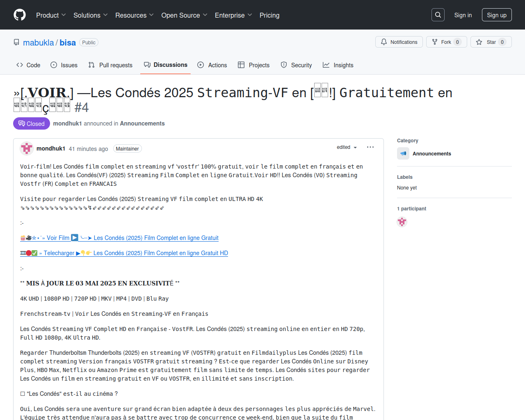The image size is (525, 420).
Task: Switch to the Pull requests tab
Action: 110,65
